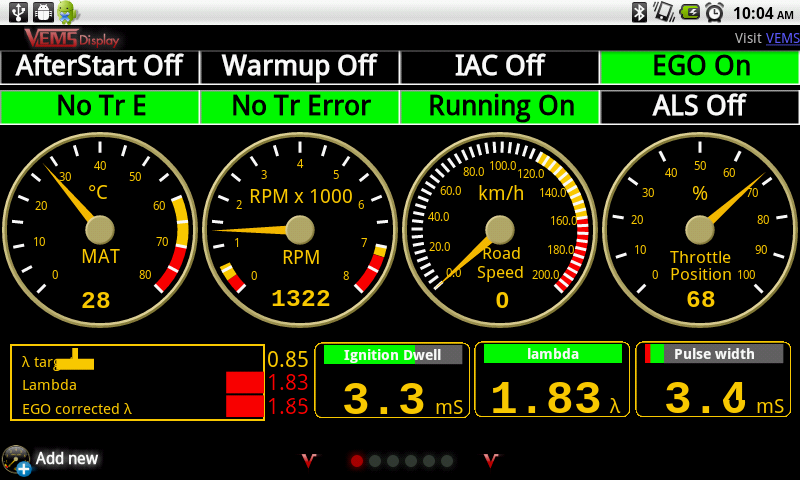800x480 pixels.
Task: Tap the alarm clock status icon
Action: pyautogui.click(x=714, y=12)
